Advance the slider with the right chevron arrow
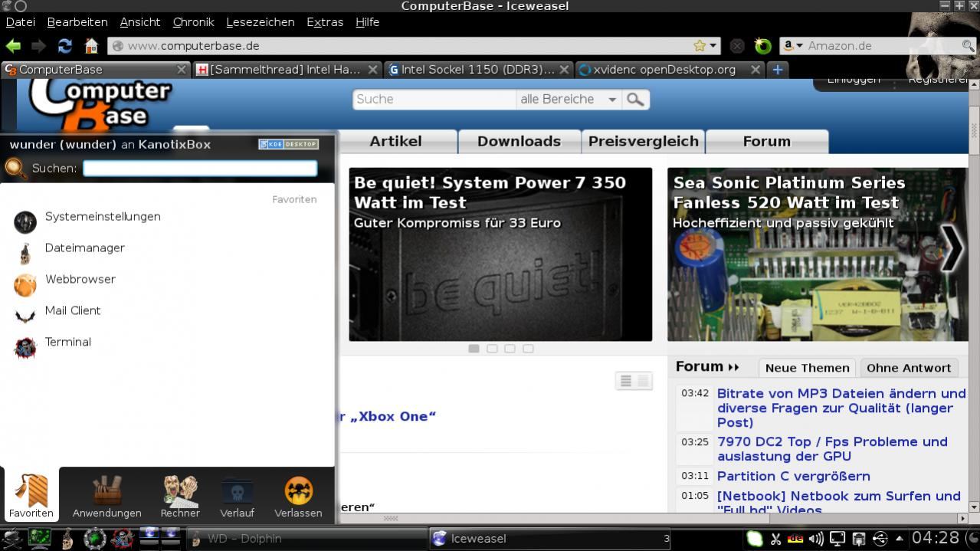 click(952, 248)
